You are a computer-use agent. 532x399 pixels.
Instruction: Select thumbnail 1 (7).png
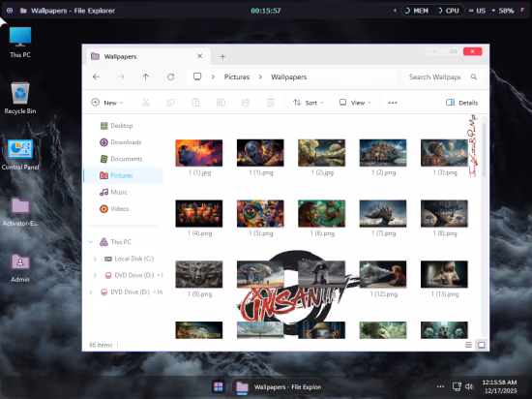(383, 218)
